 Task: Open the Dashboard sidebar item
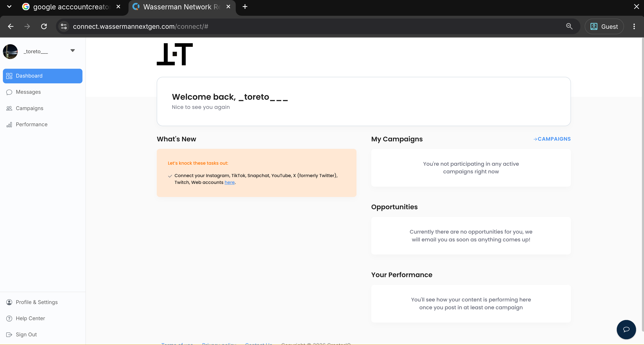[43, 76]
